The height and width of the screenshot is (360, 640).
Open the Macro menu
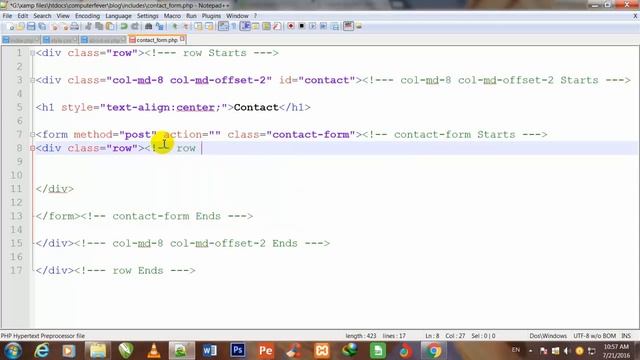point(172,16)
